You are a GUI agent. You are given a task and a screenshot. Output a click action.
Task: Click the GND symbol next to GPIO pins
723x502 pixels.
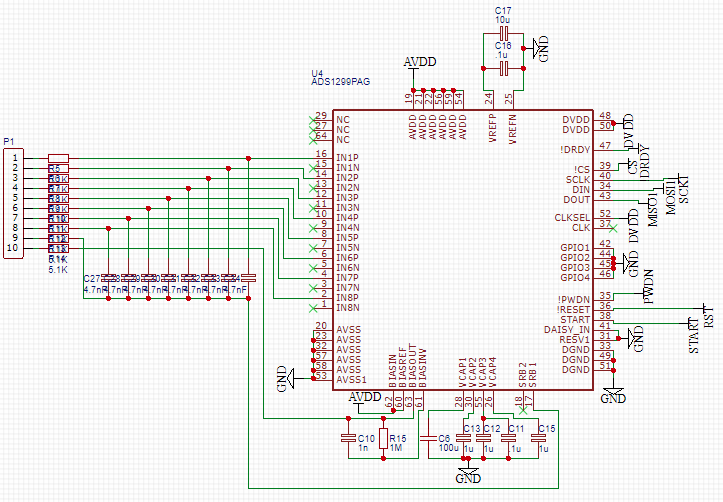631,264
